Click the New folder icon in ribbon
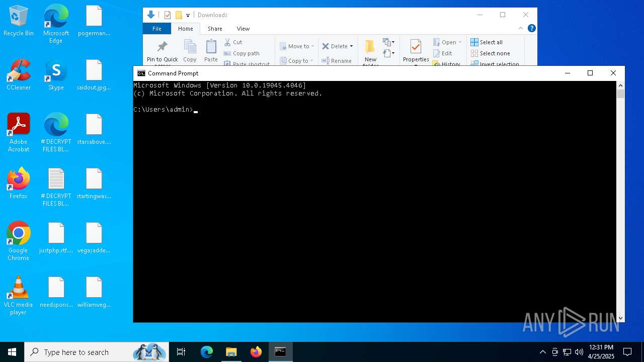 (370, 46)
